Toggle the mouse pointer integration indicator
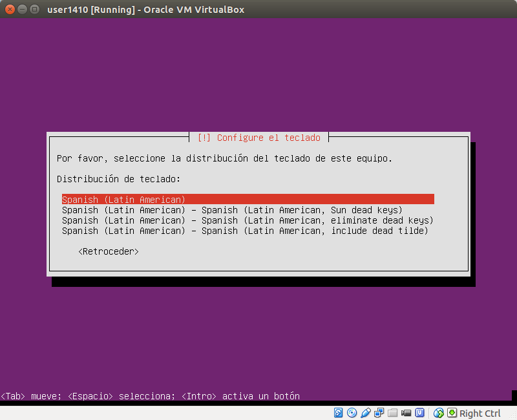 click(438, 413)
